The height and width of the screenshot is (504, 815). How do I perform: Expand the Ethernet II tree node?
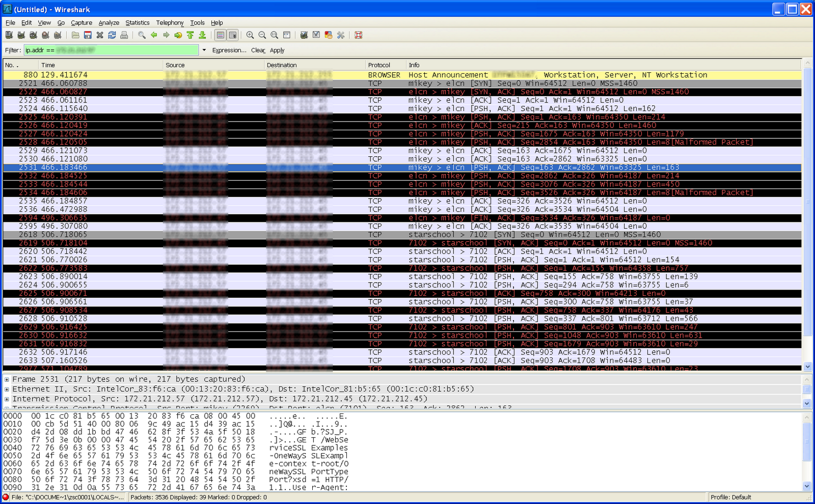(7, 389)
